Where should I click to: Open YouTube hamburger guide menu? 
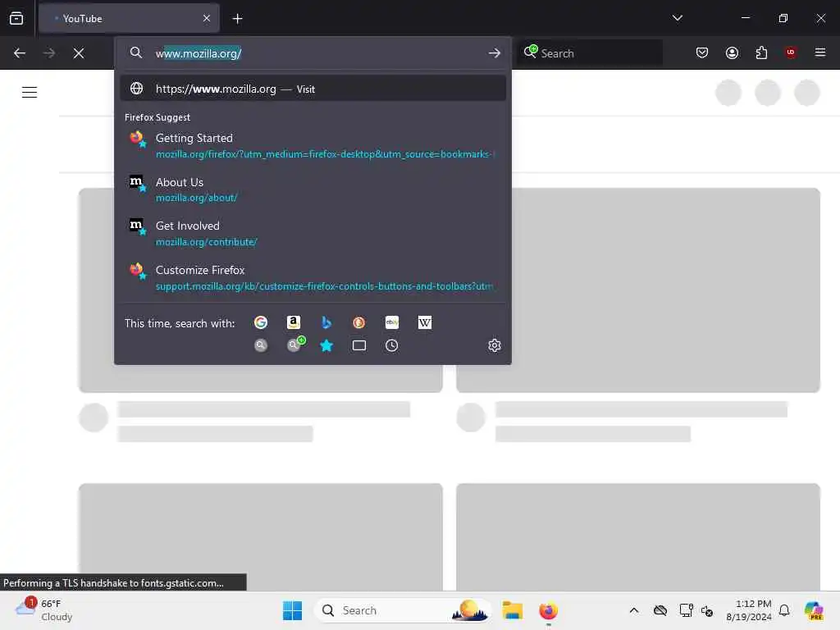point(30,92)
